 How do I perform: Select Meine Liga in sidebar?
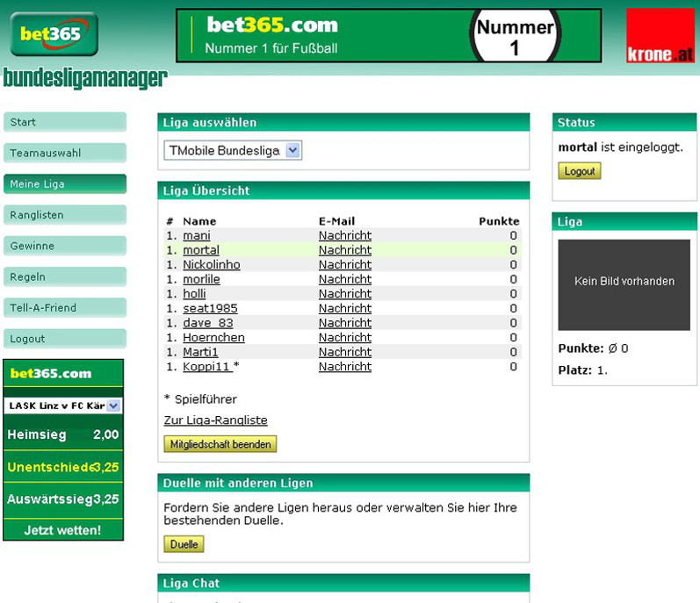(65, 184)
